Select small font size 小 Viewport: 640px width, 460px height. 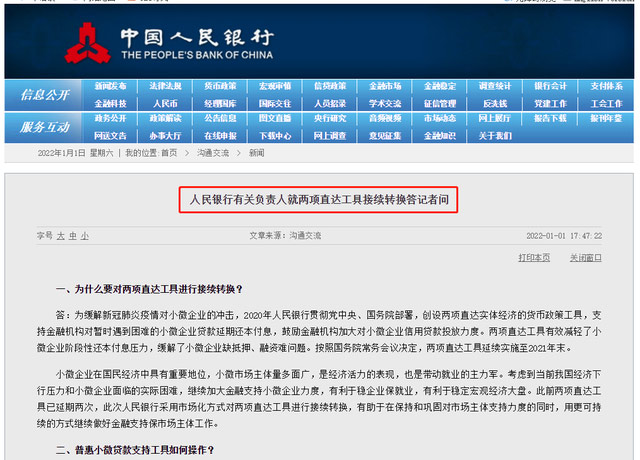pyautogui.click(x=85, y=235)
